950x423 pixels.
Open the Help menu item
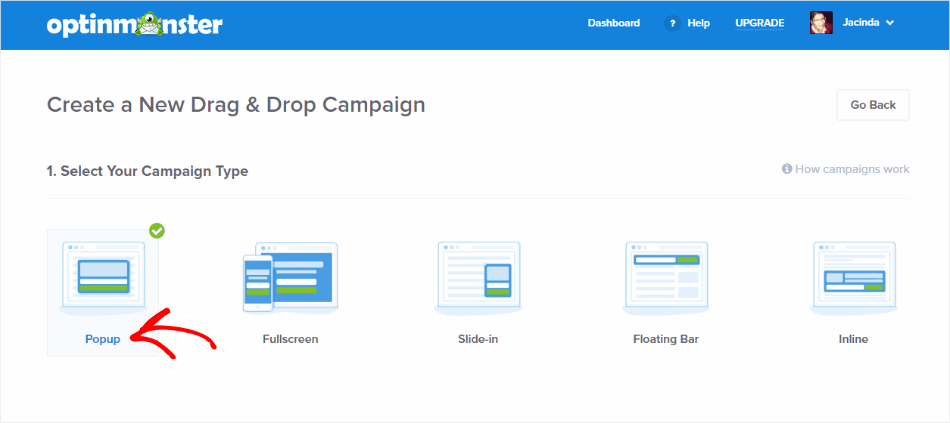coord(698,23)
